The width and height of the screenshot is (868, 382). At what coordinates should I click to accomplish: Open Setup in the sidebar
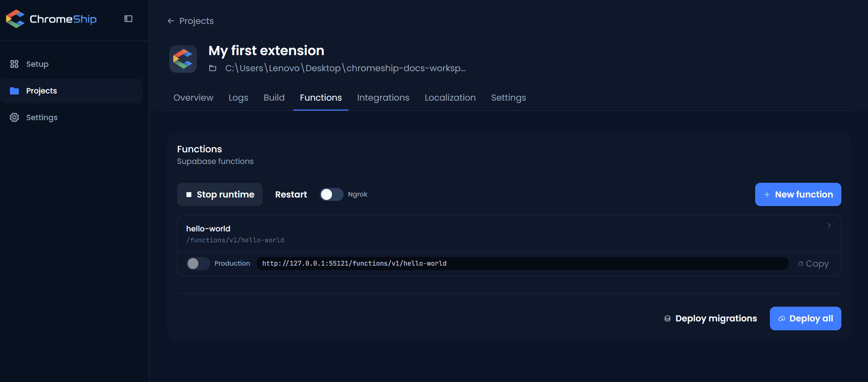[x=71, y=64]
